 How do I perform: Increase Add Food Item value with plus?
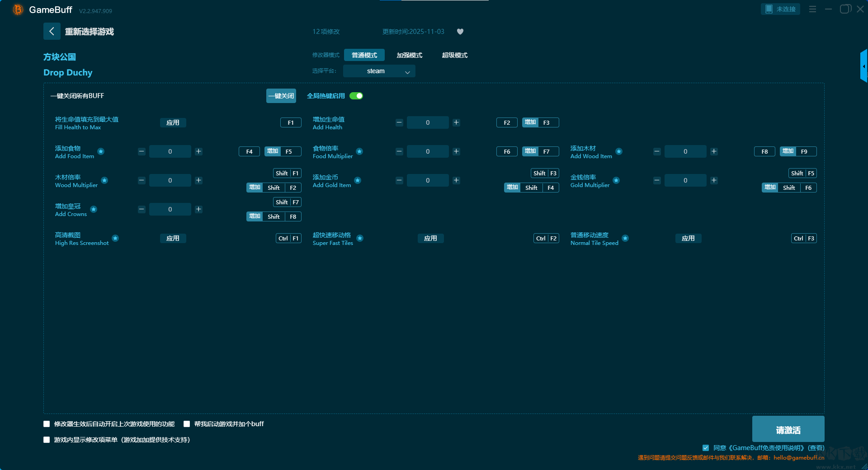pos(198,151)
